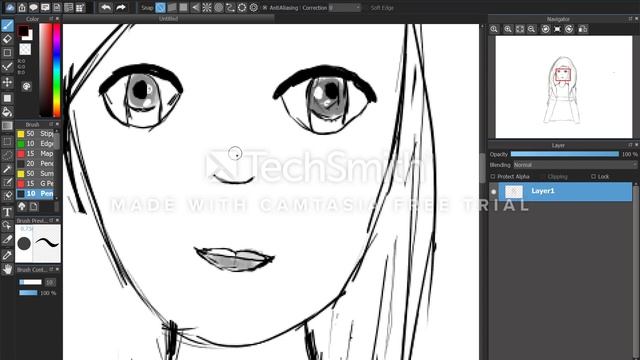The image size is (640, 360).
Task: Enable the concentric circle snap guide
Action: pyautogui.click(x=219, y=7)
